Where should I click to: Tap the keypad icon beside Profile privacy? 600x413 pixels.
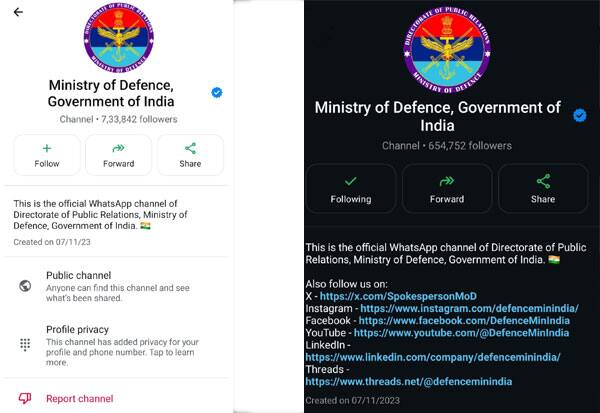point(25,344)
